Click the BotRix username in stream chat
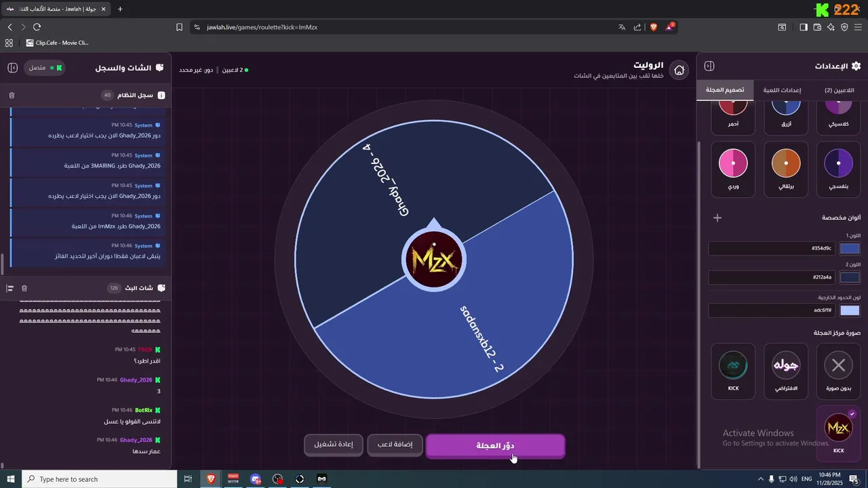The width and height of the screenshot is (868, 488). 144,410
